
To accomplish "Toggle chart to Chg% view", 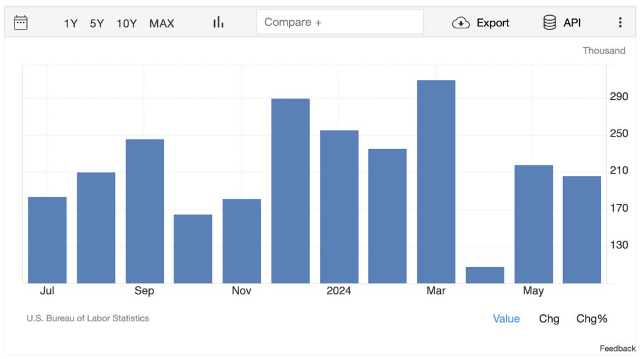I will (x=592, y=319).
